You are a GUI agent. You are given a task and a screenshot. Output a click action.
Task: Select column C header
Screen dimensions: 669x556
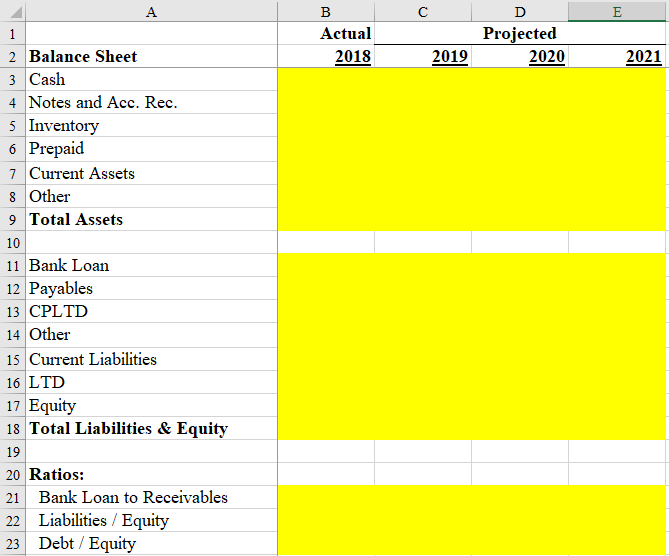click(423, 12)
